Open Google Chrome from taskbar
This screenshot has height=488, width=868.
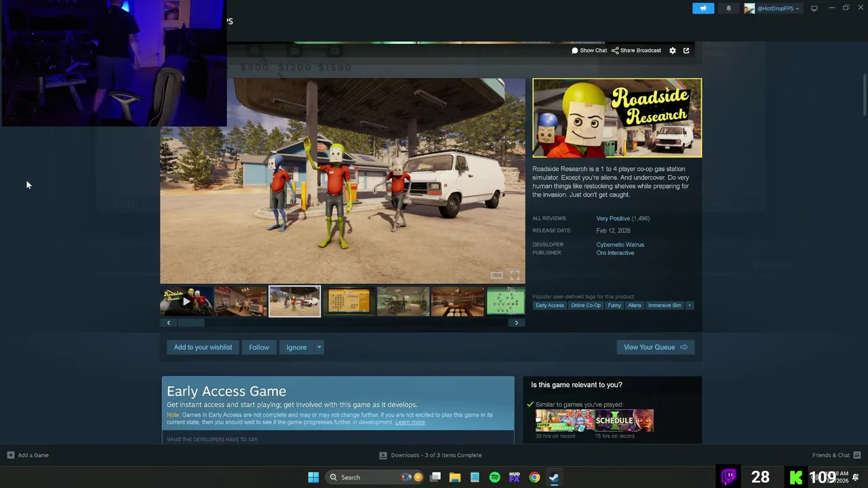(534, 477)
